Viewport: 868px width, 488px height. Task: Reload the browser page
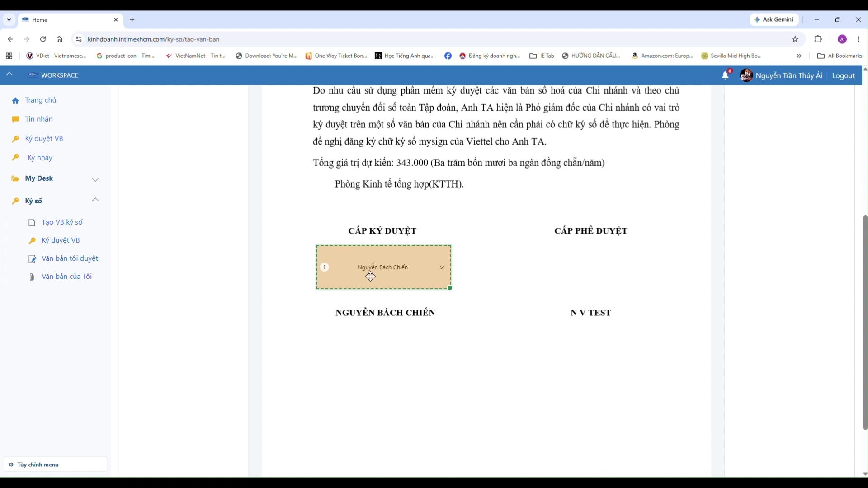point(43,39)
